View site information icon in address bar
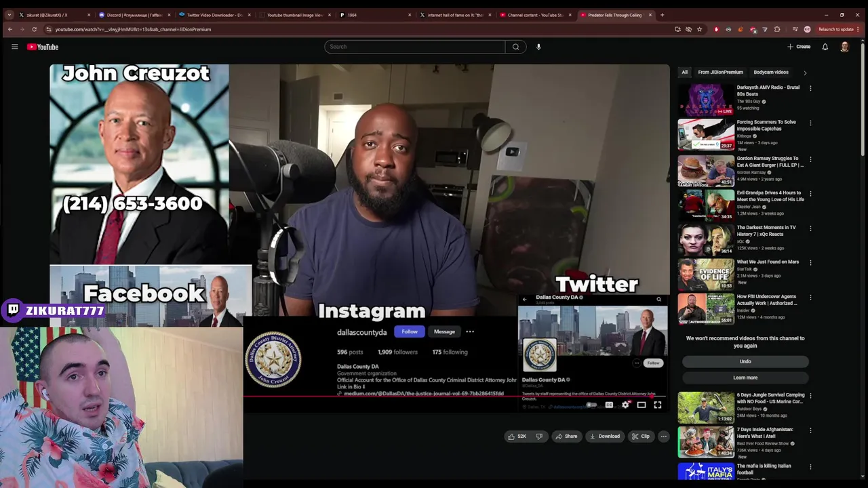Viewport: 868px width, 488px height. pyautogui.click(x=48, y=29)
